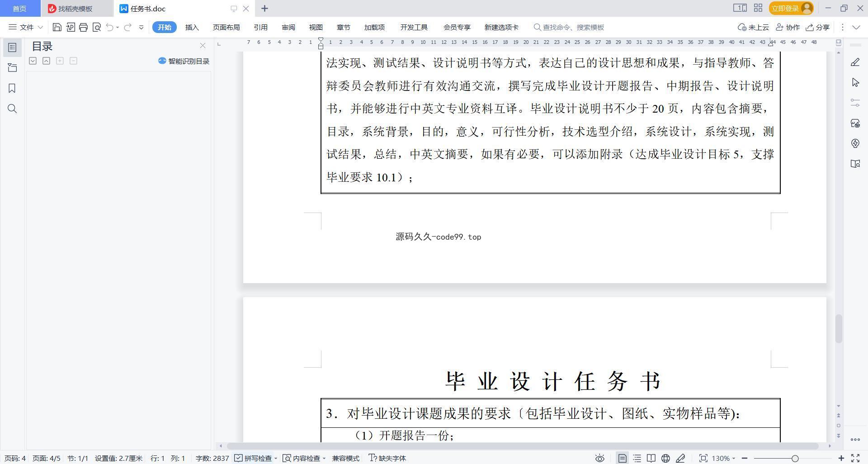The image size is (868, 464).
Task: Open the 130% zoom level dropdown
Action: tap(723, 458)
